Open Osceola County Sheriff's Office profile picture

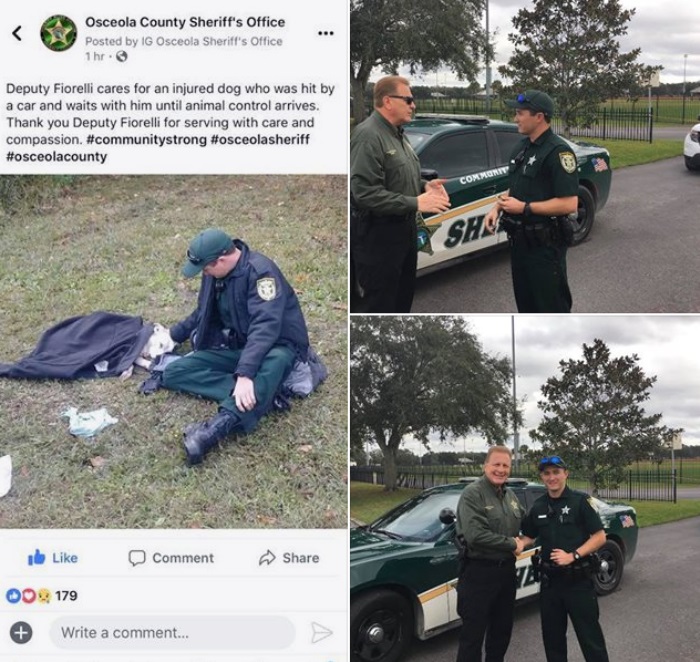58,33
